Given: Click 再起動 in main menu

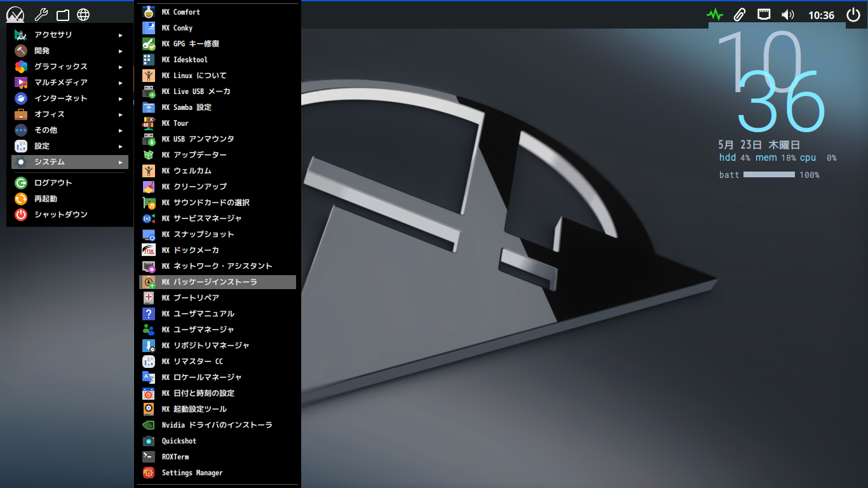Looking at the screenshot, I should click(x=70, y=199).
